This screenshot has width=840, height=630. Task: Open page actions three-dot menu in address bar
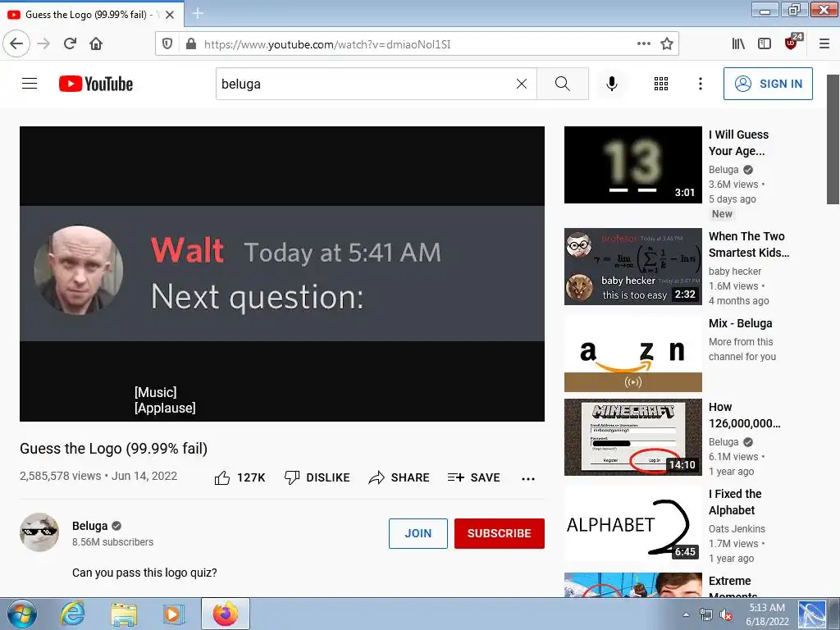coord(644,43)
